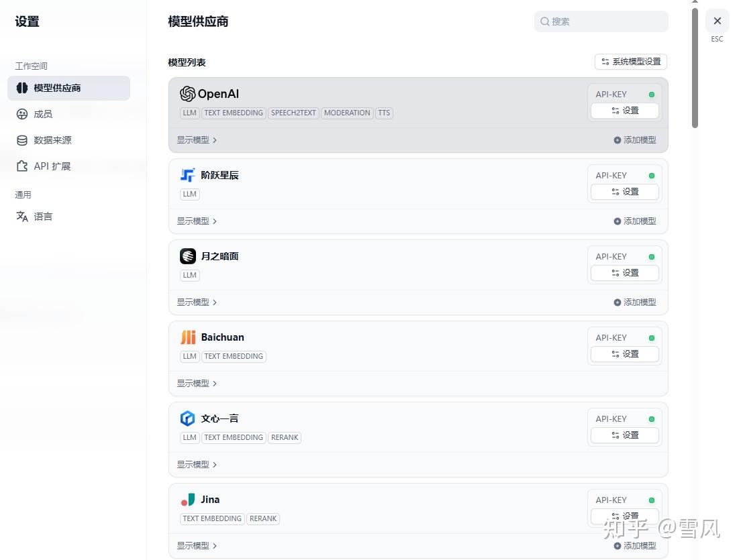Click the 阶跃星辰 logo icon
The height and width of the screenshot is (560, 739).
pos(187,175)
